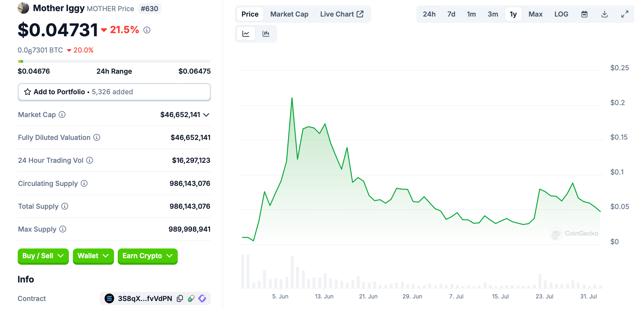Click the $0.04676 24h low value

(34, 71)
